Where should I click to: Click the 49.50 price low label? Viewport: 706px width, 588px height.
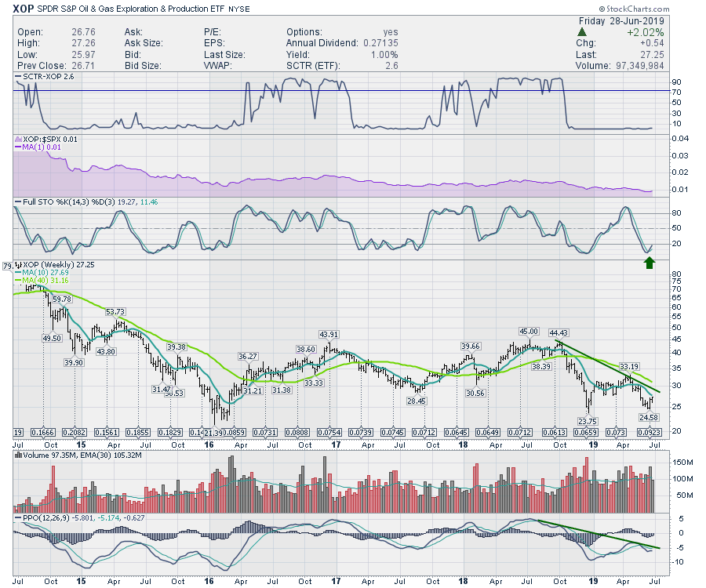[52, 339]
